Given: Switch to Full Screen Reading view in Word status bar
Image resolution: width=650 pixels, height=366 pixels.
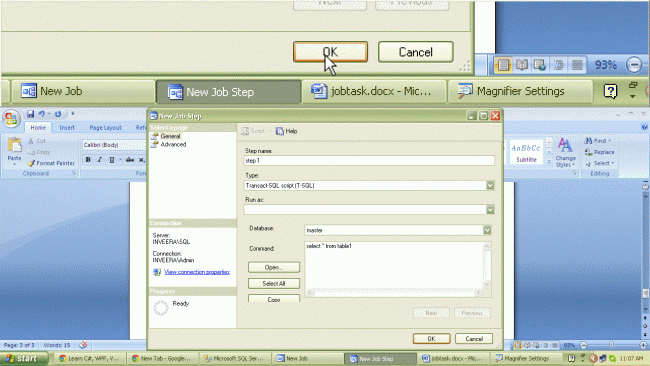Looking at the screenshot, I should tap(527, 345).
